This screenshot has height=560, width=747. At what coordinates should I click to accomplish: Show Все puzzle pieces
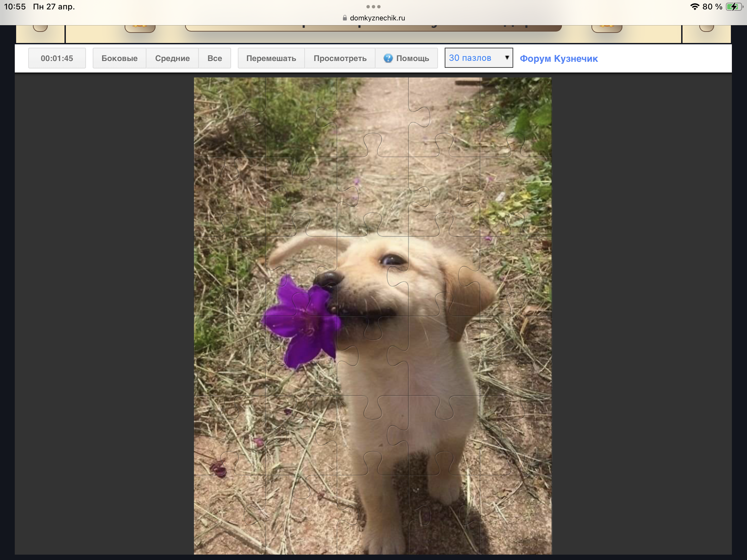(214, 58)
